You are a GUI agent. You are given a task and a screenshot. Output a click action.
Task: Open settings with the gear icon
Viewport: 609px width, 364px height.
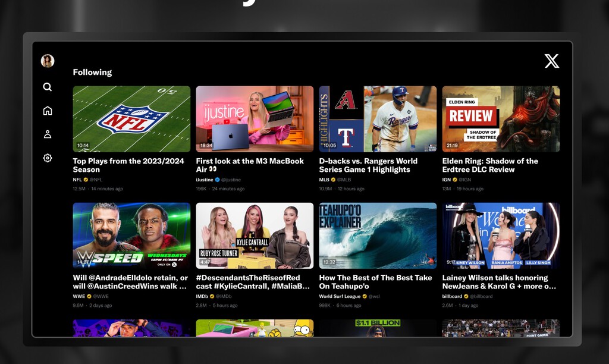click(x=48, y=158)
